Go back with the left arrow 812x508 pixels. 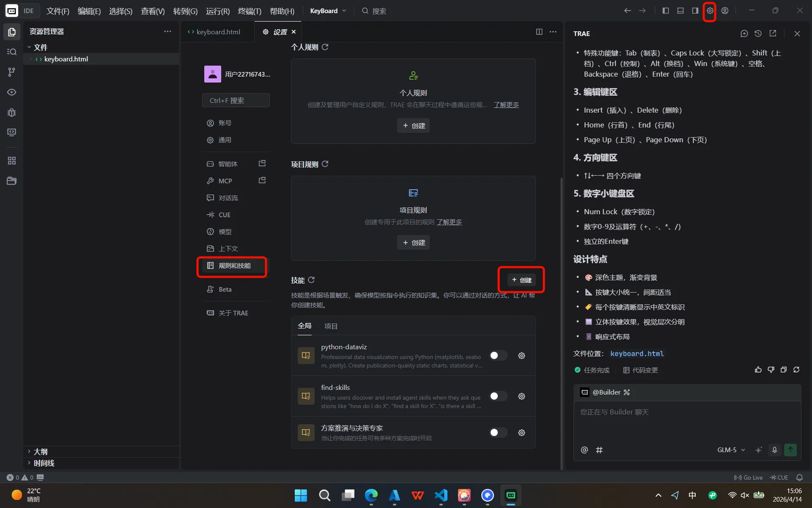[628, 11]
